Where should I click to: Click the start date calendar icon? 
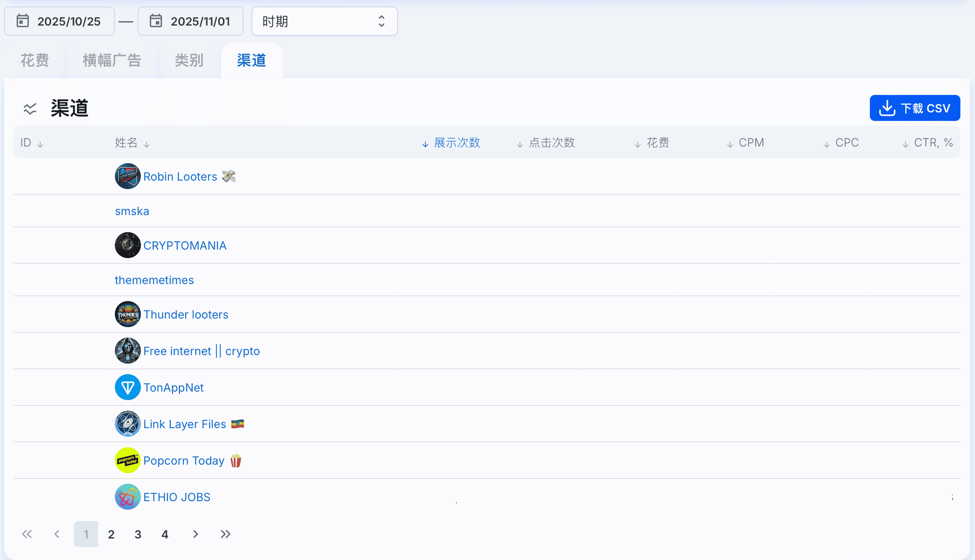23,21
